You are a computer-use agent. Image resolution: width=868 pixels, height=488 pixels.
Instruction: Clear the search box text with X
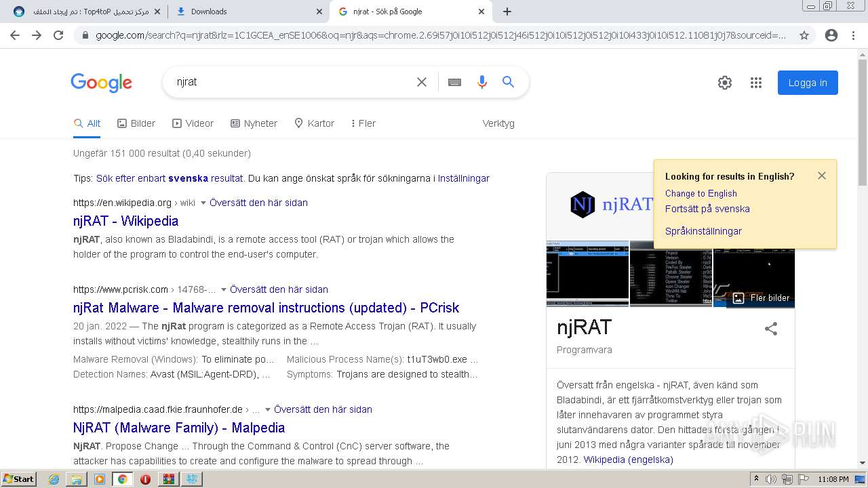pyautogui.click(x=422, y=82)
